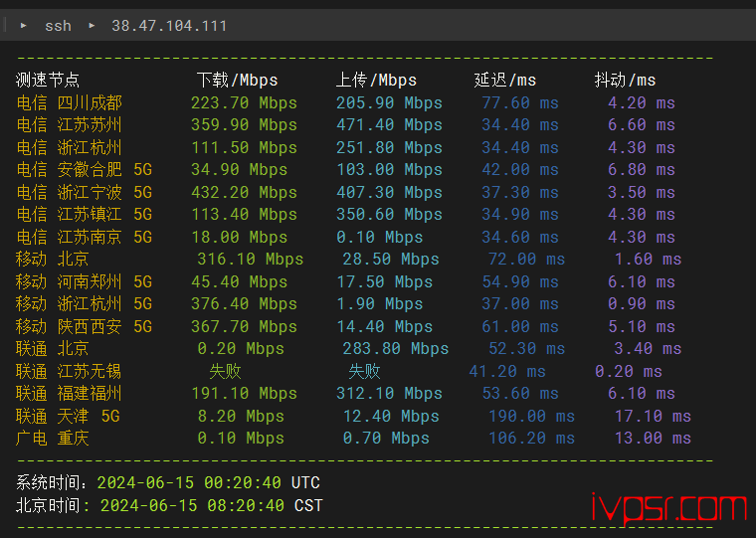Click the first breadcrumb arrow before ssh
The width and height of the screenshot is (756, 538).
click(x=23, y=25)
